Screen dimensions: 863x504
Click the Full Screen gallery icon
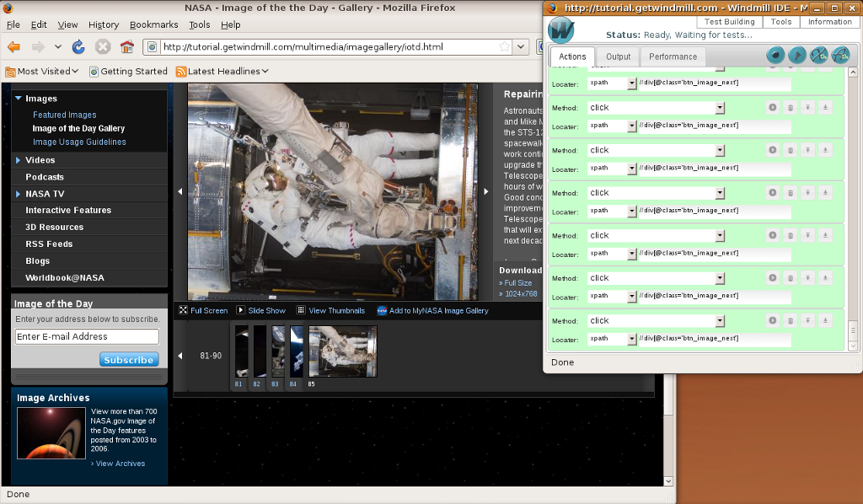point(183,310)
